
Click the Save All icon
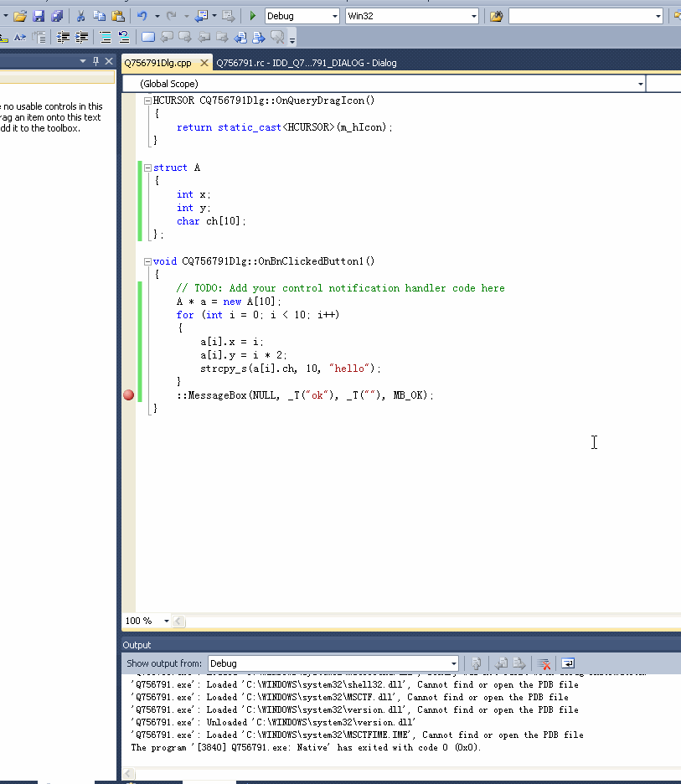57,16
